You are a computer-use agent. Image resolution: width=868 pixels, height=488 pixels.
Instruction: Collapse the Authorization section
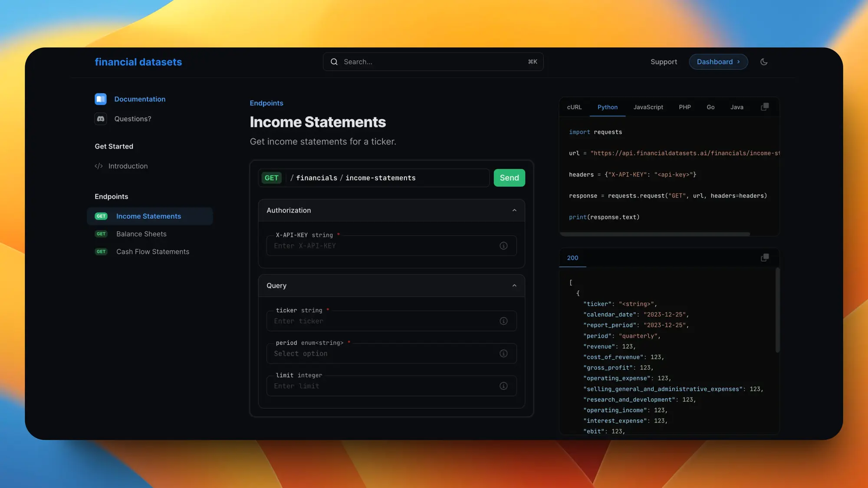pos(514,210)
